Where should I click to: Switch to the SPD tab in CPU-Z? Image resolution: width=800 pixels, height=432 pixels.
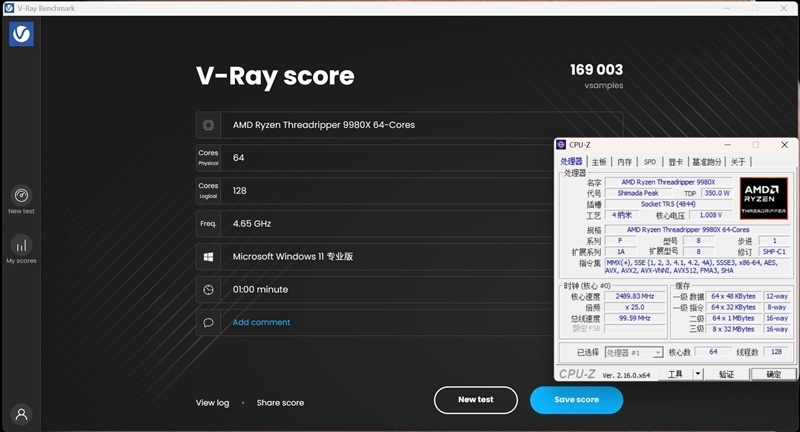(x=650, y=161)
